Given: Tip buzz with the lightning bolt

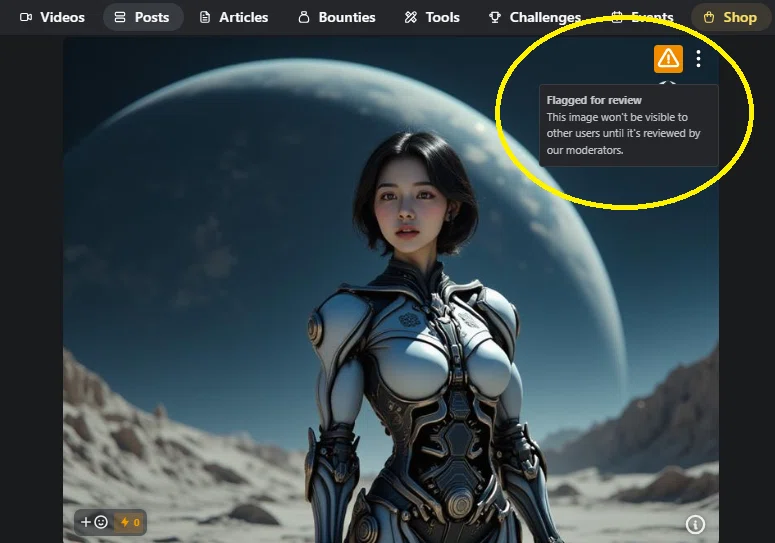Looking at the screenshot, I should pos(130,522).
